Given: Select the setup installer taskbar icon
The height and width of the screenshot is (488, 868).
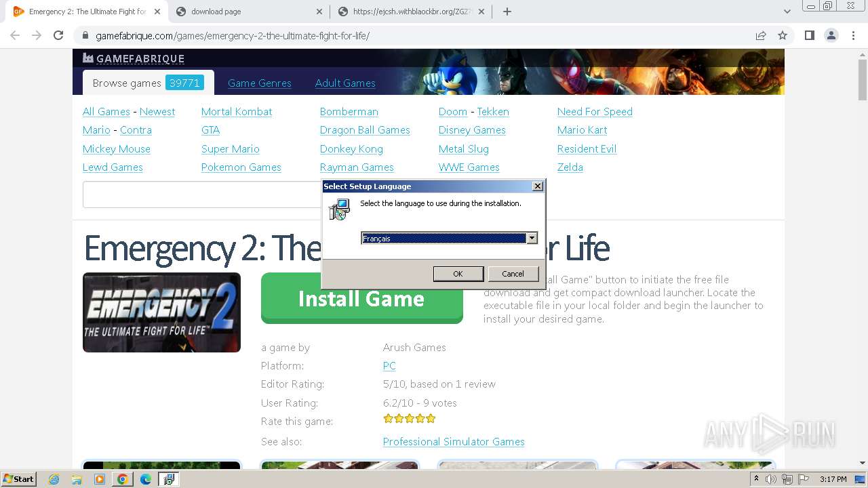Looking at the screenshot, I should [169, 479].
